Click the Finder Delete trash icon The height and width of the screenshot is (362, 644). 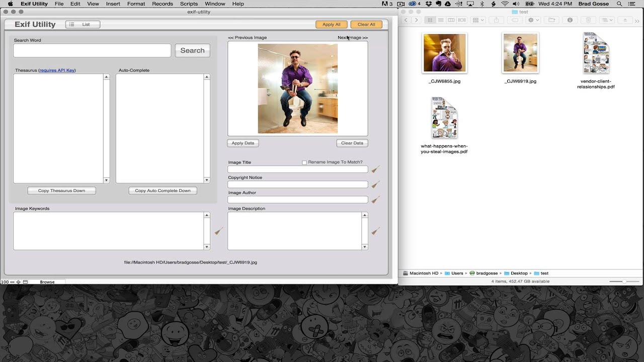pos(588,20)
